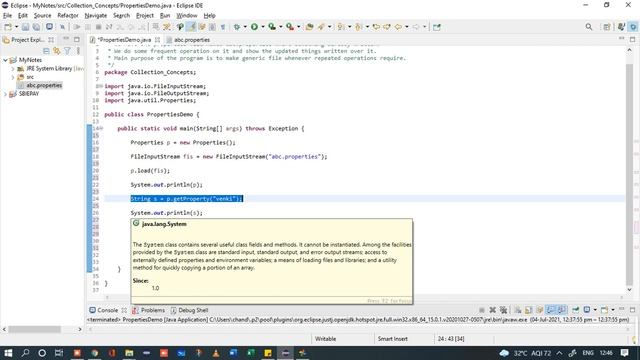Click Remove All Terminated Launches icon
The height and width of the screenshot is (360, 640).
point(503,310)
